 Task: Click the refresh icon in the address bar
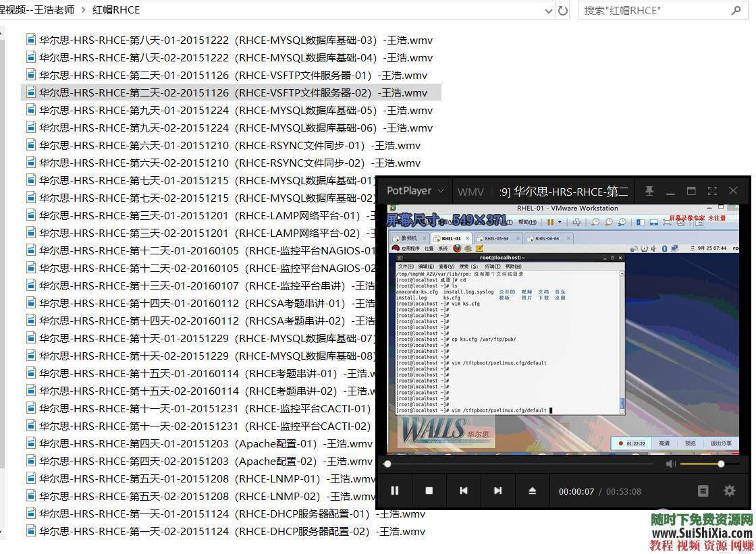[x=563, y=10]
